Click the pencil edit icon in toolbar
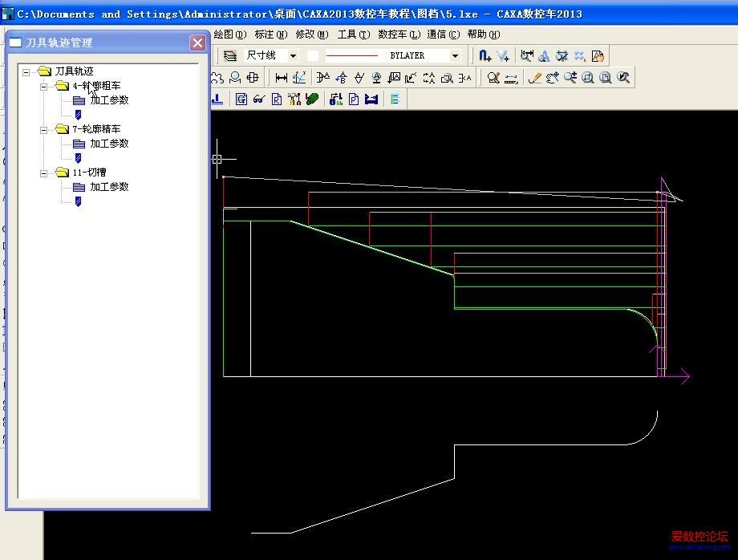The image size is (738, 560). (534, 78)
